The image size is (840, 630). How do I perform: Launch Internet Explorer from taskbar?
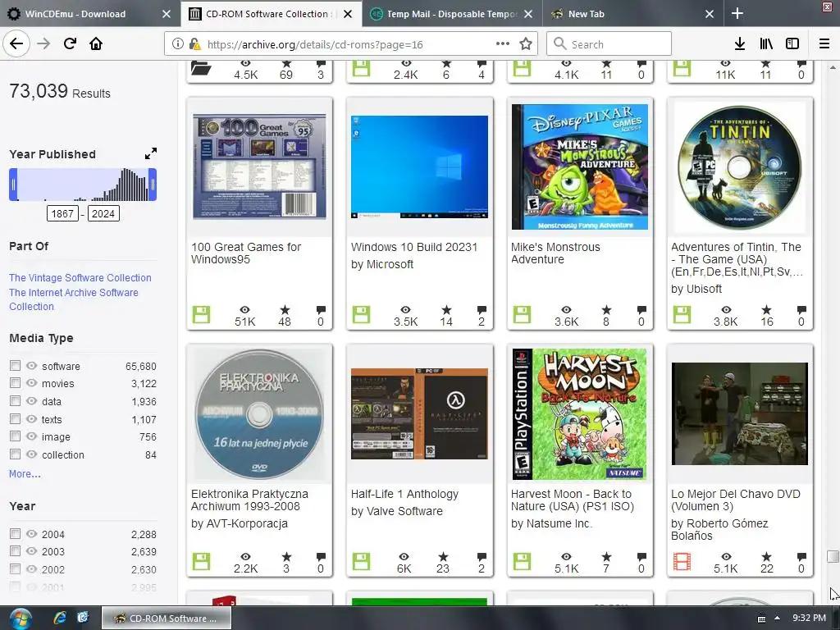pyautogui.click(x=59, y=619)
